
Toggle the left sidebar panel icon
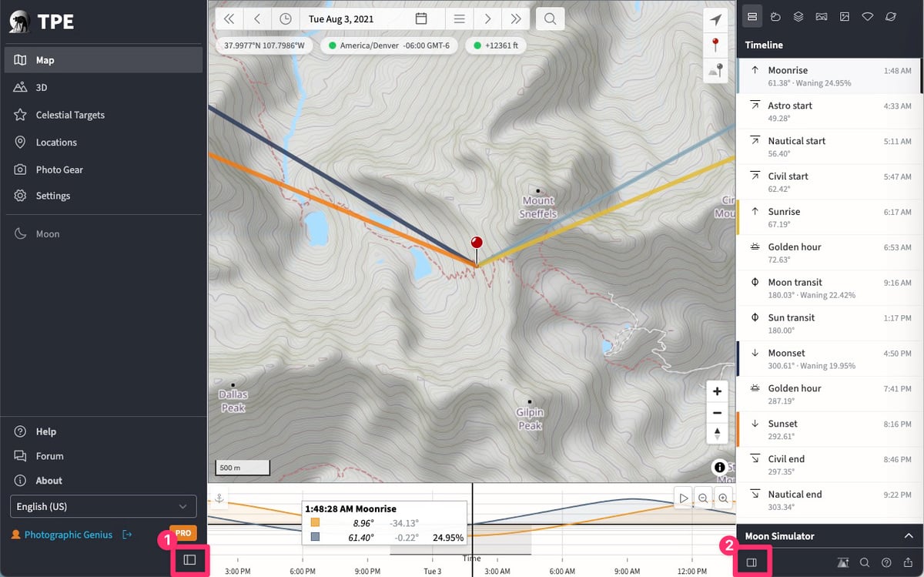click(189, 560)
